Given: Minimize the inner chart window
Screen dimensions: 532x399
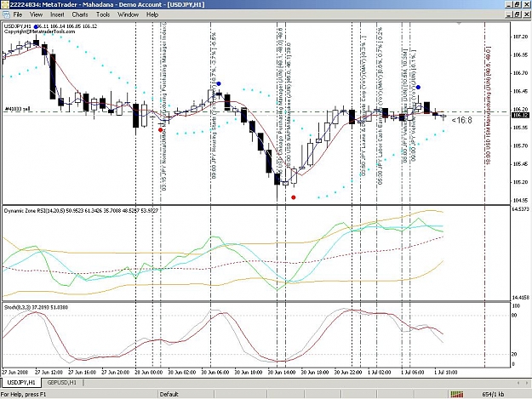Looking at the screenshot, I should tap(508, 14).
